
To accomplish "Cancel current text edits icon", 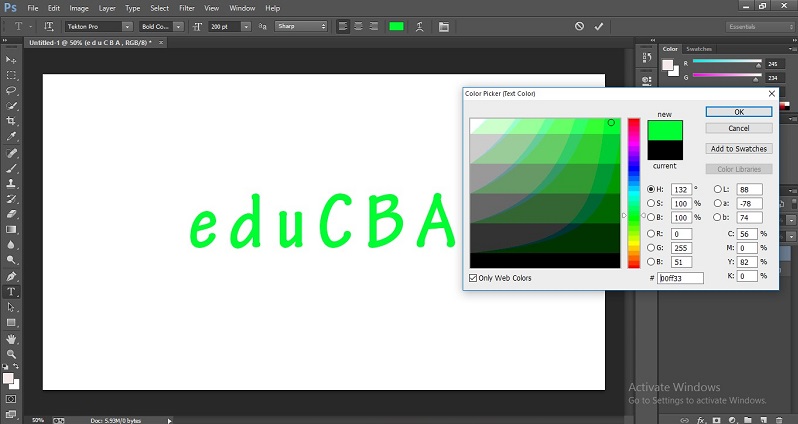I will pos(579,26).
